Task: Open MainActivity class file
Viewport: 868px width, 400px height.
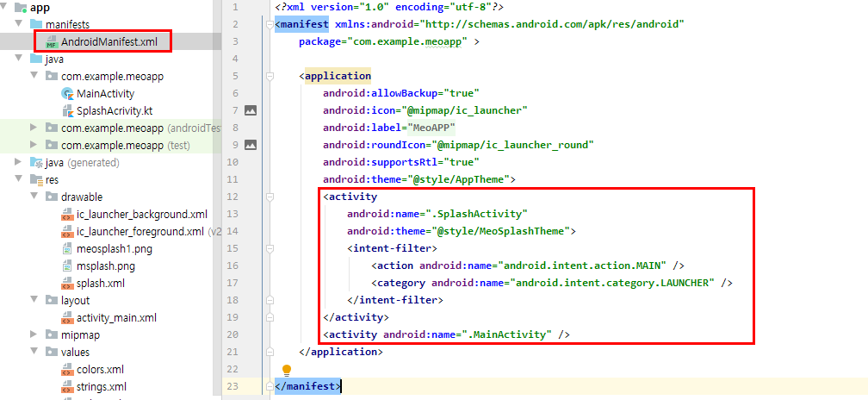Action: [x=105, y=94]
